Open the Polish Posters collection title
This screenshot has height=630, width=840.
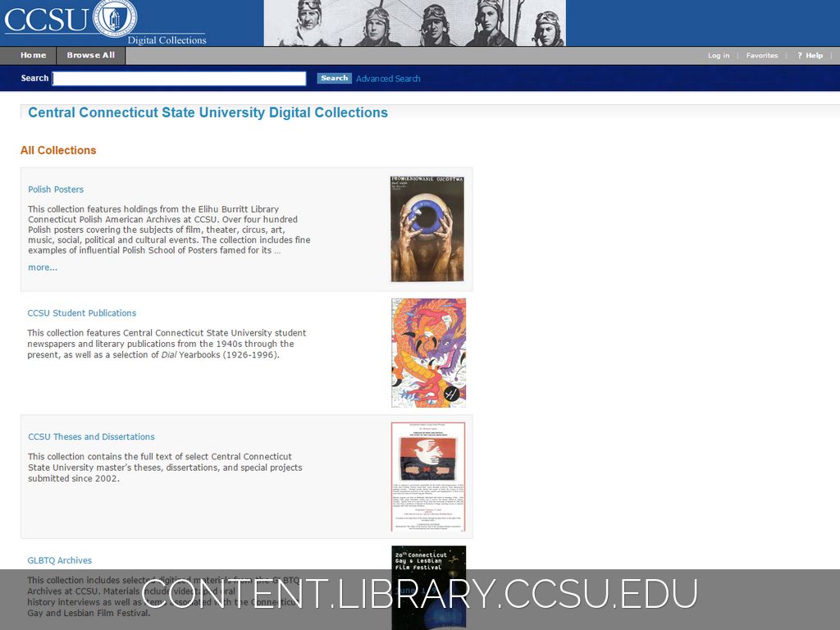(56, 189)
